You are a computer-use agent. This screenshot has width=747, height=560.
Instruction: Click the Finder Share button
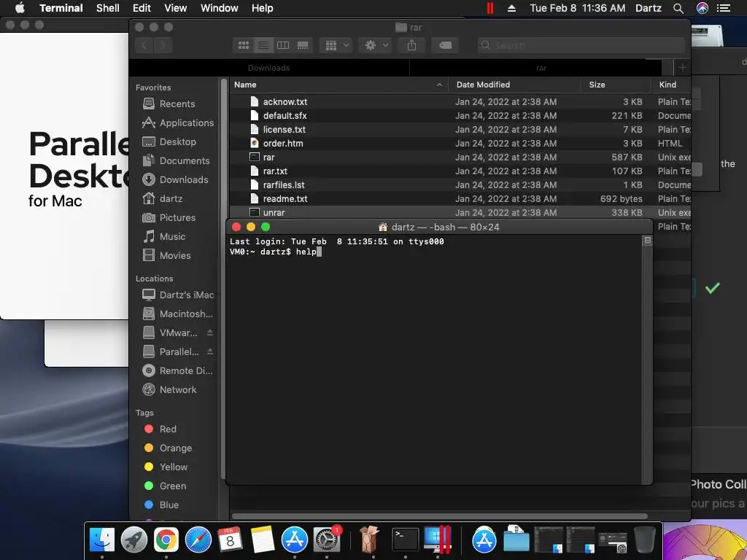pyautogui.click(x=411, y=45)
